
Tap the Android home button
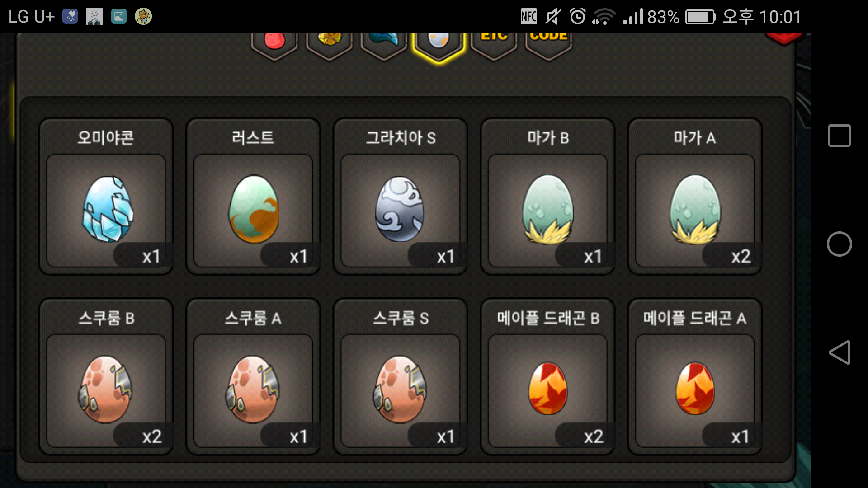(x=840, y=244)
